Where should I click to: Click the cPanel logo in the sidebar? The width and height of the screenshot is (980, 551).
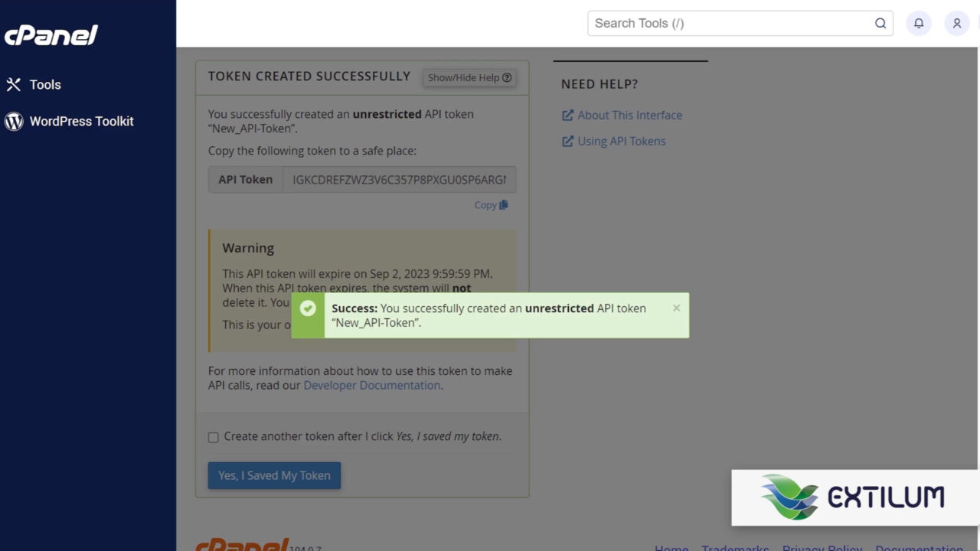click(x=51, y=34)
